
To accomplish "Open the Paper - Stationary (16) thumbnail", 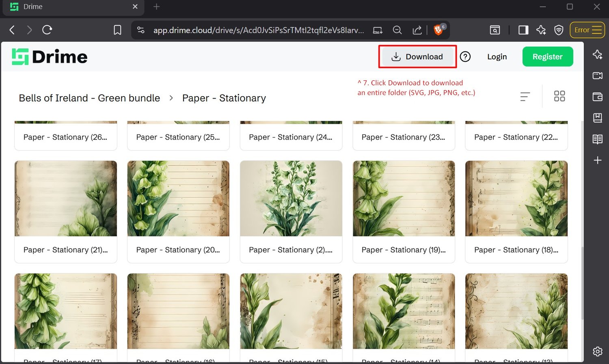I will (178, 311).
